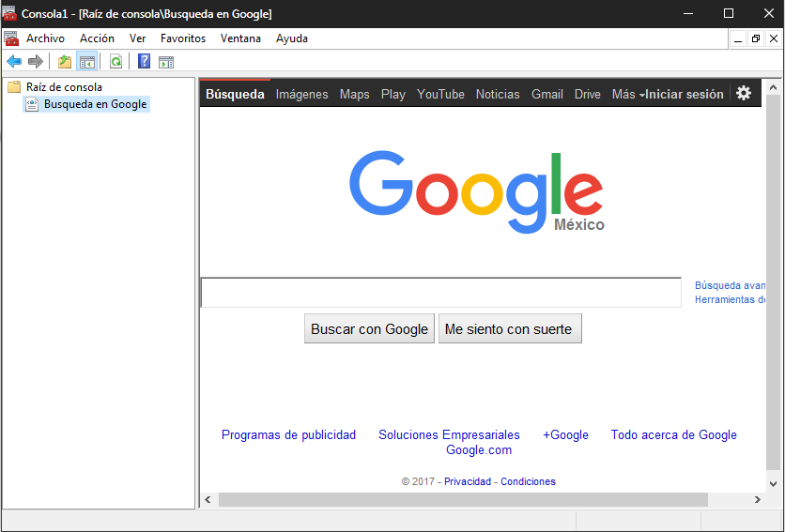Screen dimensions: 785x532
Task: Open the Ayuda menu
Action: pyautogui.click(x=292, y=38)
